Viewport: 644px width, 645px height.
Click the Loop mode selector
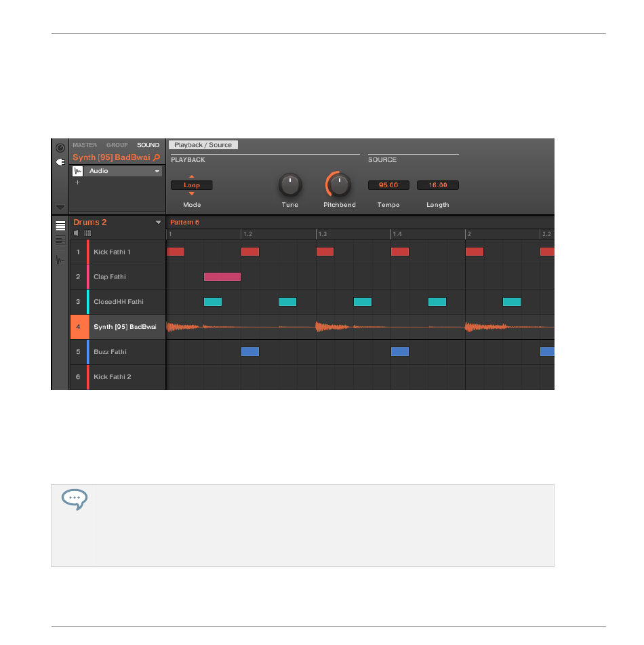(192, 185)
